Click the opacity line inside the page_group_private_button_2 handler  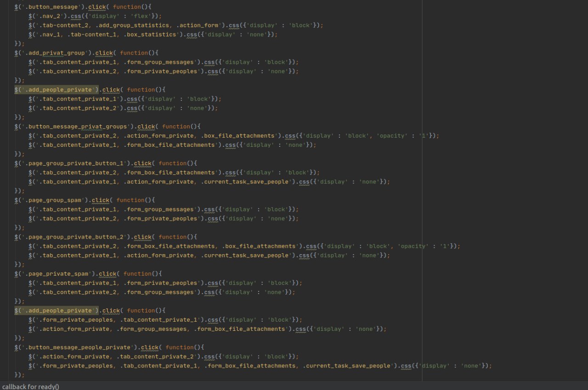click(x=244, y=246)
